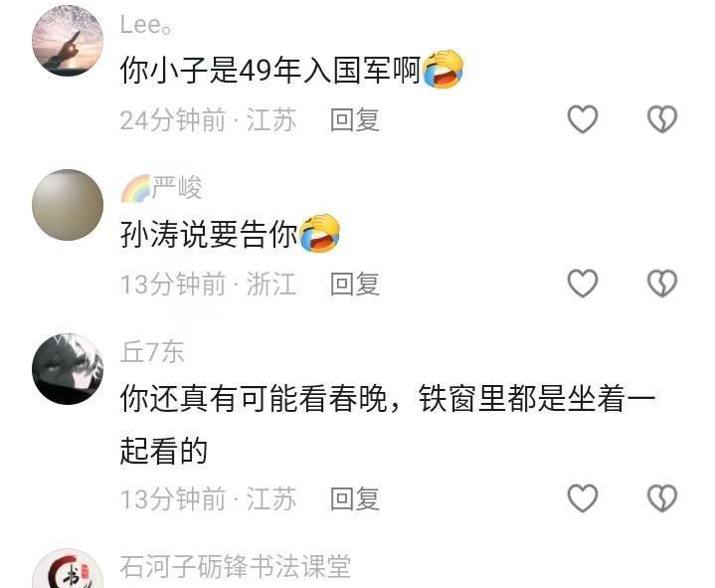715x588 pixels.
Task: Tap the crying-laughing emoji in Lee's comment
Action: click(x=443, y=69)
